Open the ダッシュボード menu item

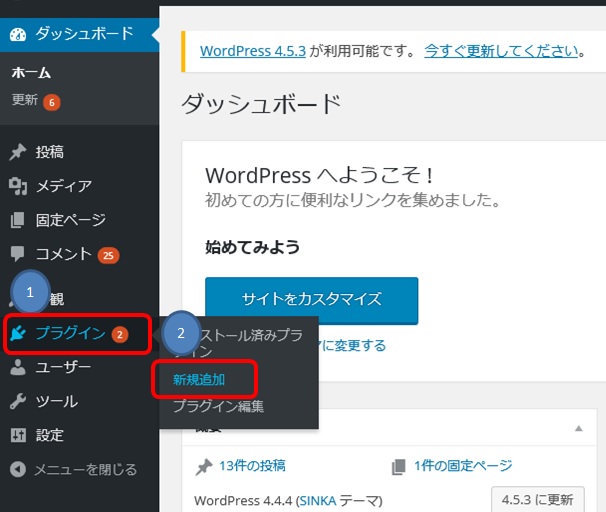(x=80, y=34)
